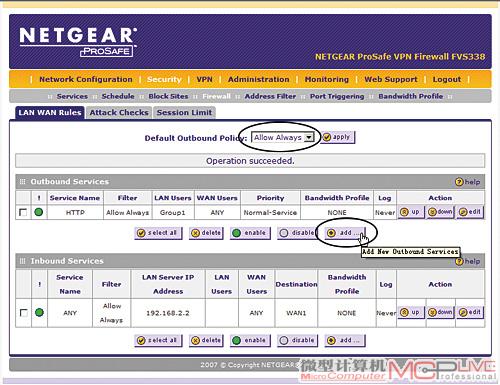
Task: Open help for Inbound Services
Action: pos(468,261)
